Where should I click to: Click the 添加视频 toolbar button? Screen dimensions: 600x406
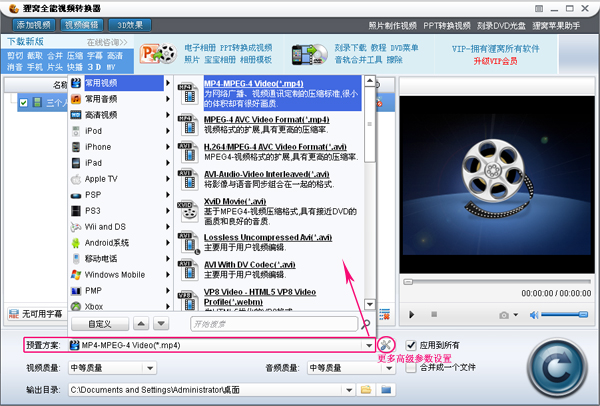pyautogui.click(x=34, y=25)
